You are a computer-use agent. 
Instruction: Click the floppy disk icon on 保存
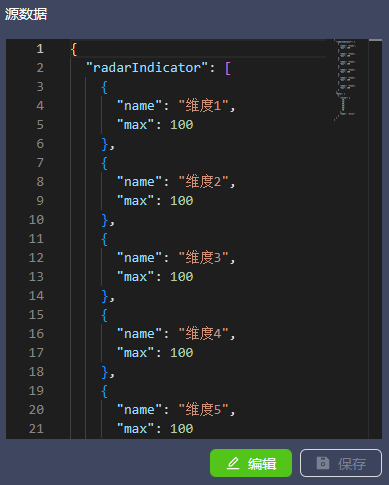pyautogui.click(x=323, y=463)
